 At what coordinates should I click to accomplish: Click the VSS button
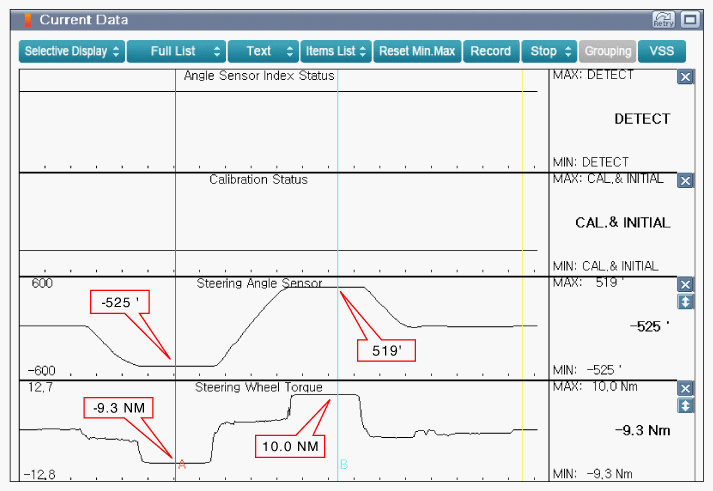pyautogui.click(x=662, y=51)
